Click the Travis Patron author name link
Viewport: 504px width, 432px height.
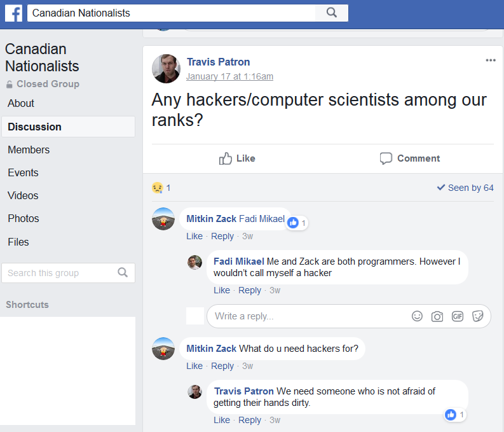(218, 62)
